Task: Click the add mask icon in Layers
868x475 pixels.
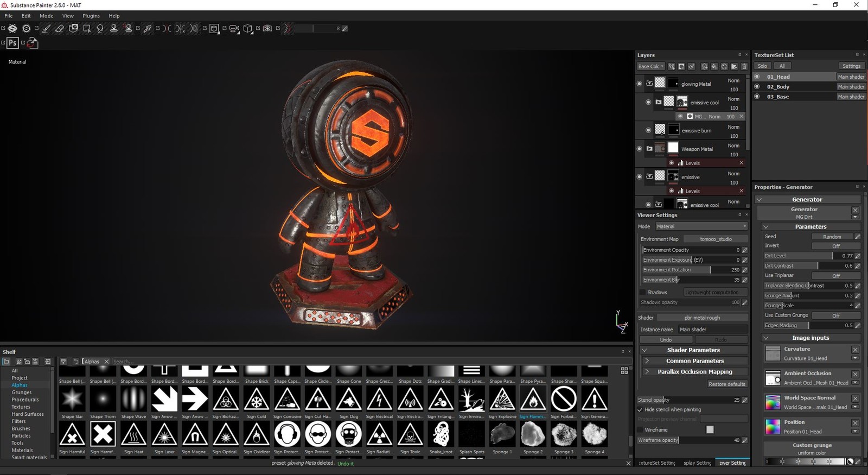Action: click(681, 66)
